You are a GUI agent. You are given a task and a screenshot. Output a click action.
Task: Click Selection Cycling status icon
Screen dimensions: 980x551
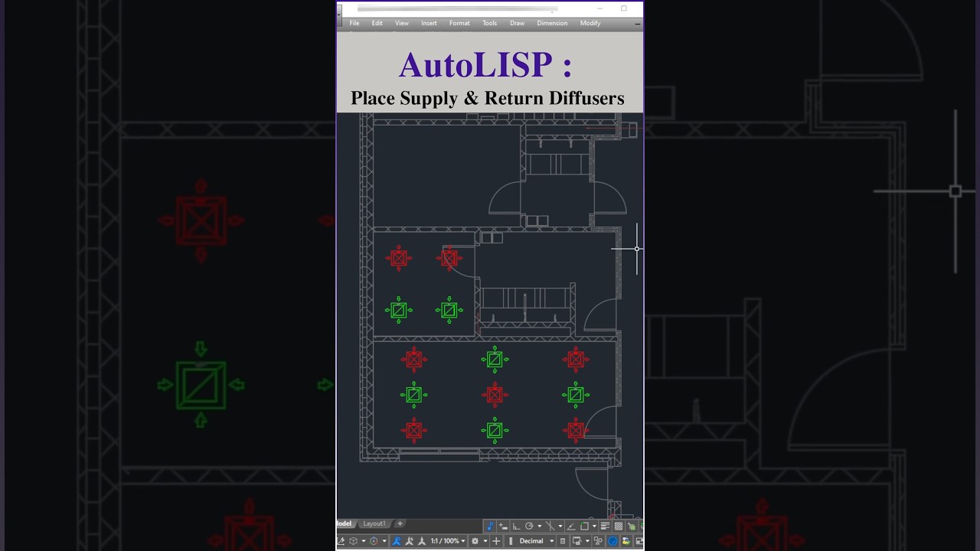632,527
